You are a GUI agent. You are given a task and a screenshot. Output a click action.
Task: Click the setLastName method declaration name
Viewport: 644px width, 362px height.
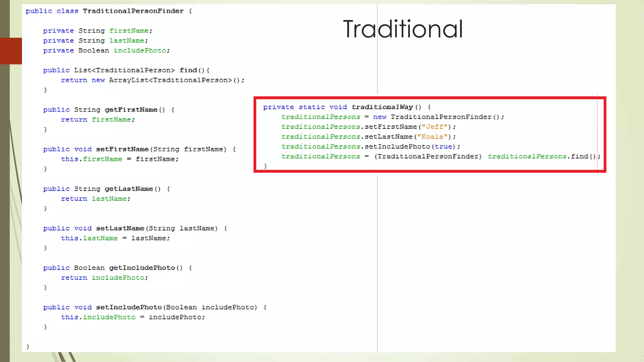[x=120, y=228]
